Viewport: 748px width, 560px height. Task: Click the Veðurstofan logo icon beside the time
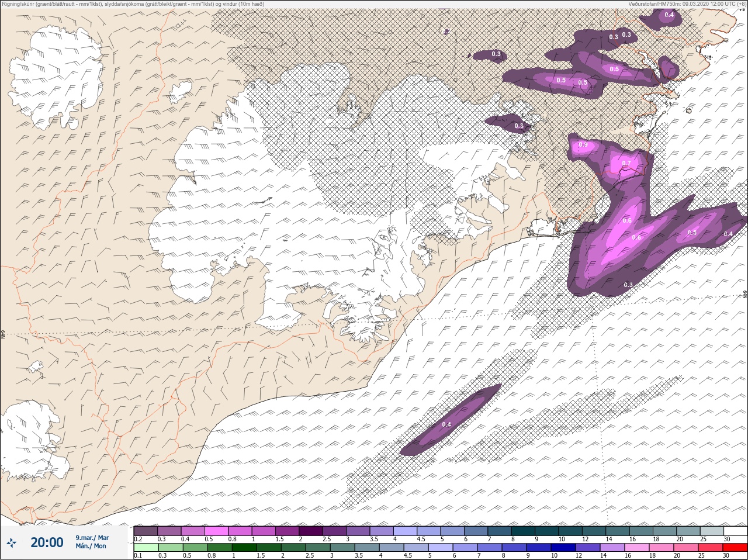[x=11, y=542]
